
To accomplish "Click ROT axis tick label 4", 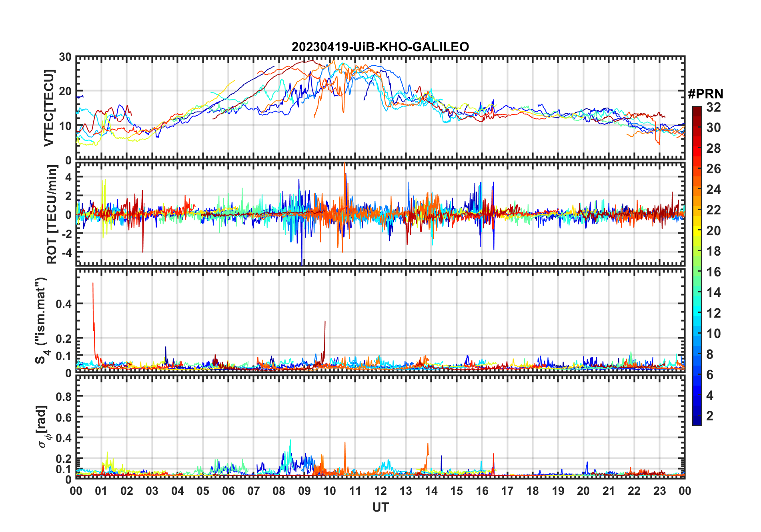I will (68, 177).
